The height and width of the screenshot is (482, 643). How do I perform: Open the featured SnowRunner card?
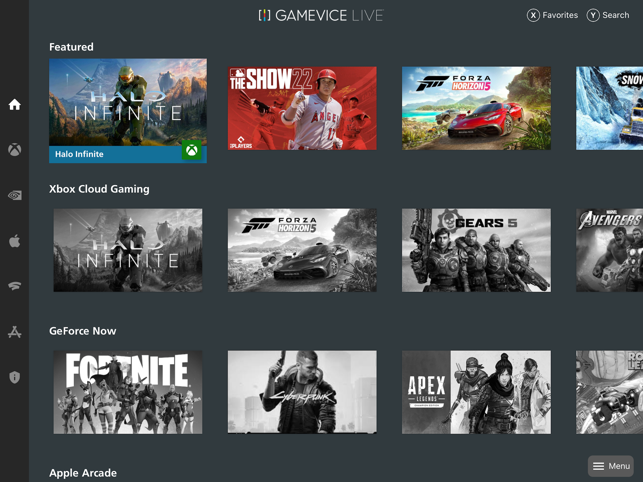tap(609, 108)
